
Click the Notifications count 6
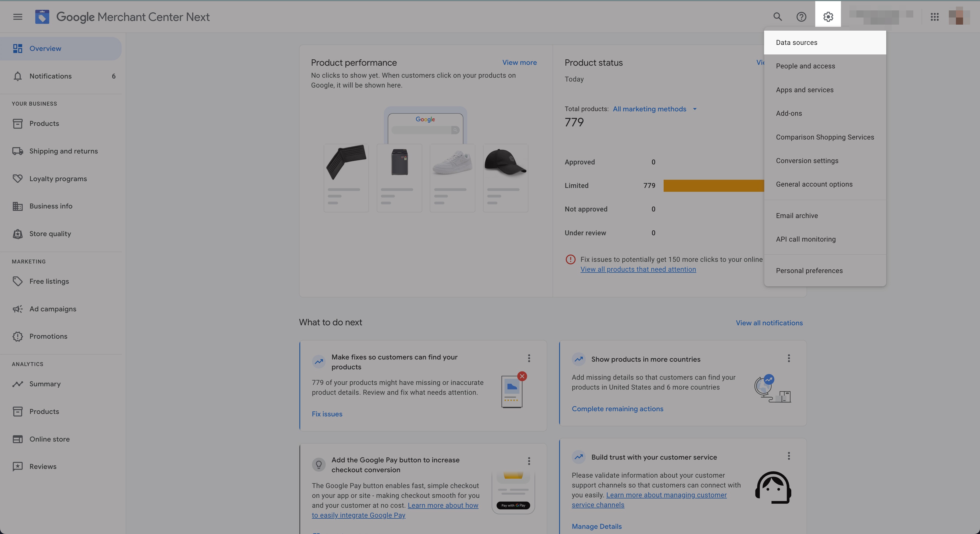pos(113,76)
